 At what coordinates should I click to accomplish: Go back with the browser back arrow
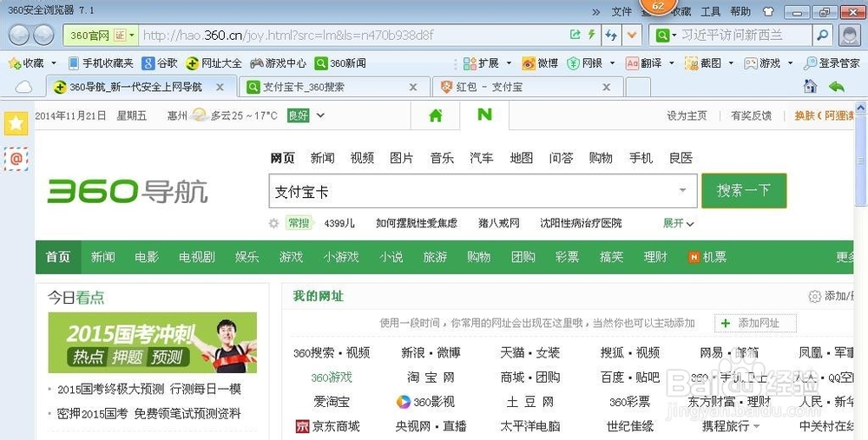pyautogui.click(x=19, y=36)
